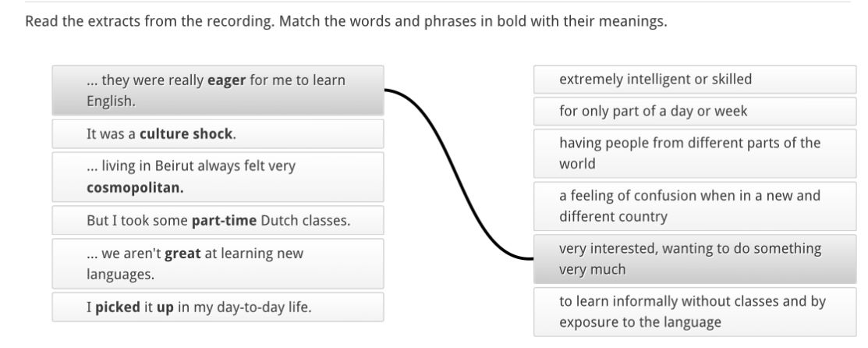
Task: Choose the 'living in Beirut' cosmopolitan extract
Action: pos(218,177)
